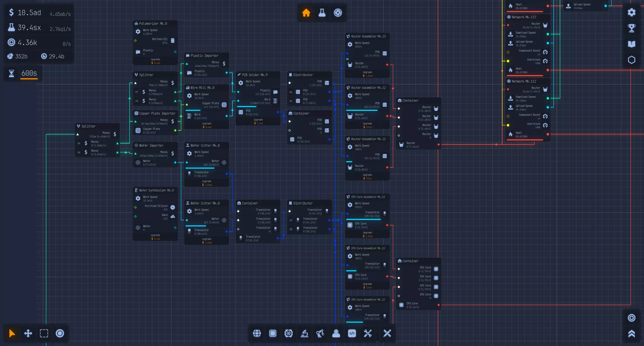Enable the dashed box selection tool

point(44,333)
